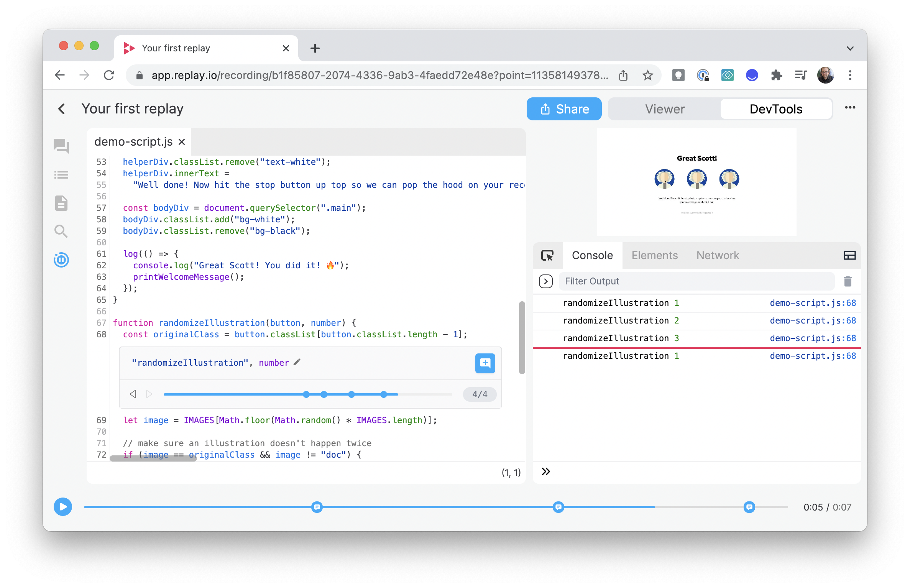910x588 pixels.
Task: Open the source files panel
Action: pos(62,203)
